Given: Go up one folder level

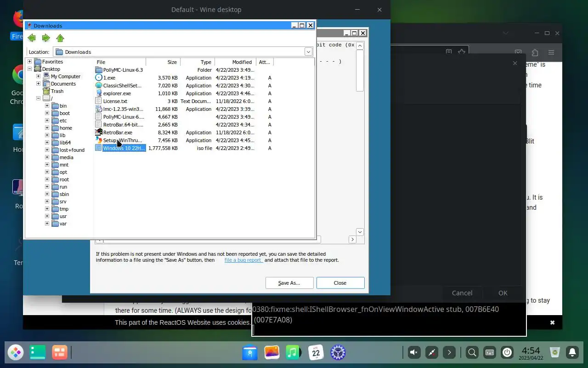Looking at the screenshot, I should (x=60, y=38).
